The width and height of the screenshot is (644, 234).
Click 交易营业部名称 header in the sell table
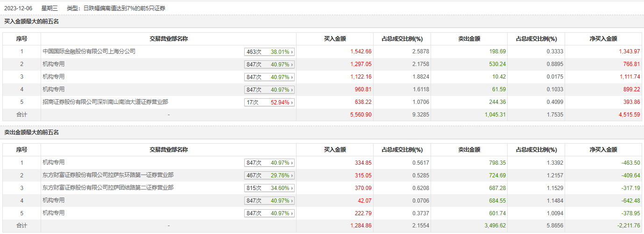point(169,150)
